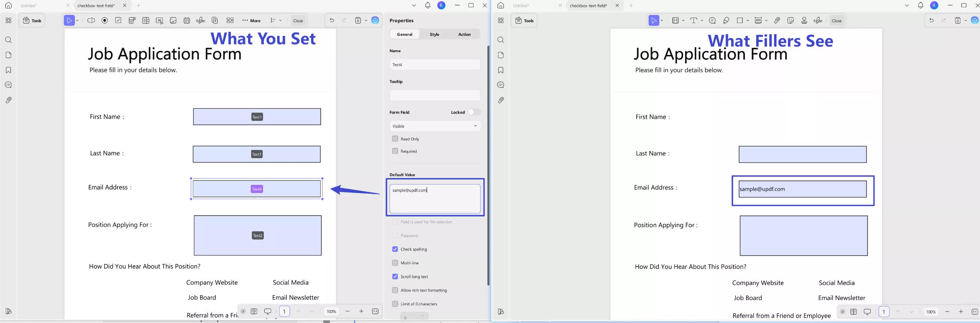Open the Action tab in Properties

464,34
